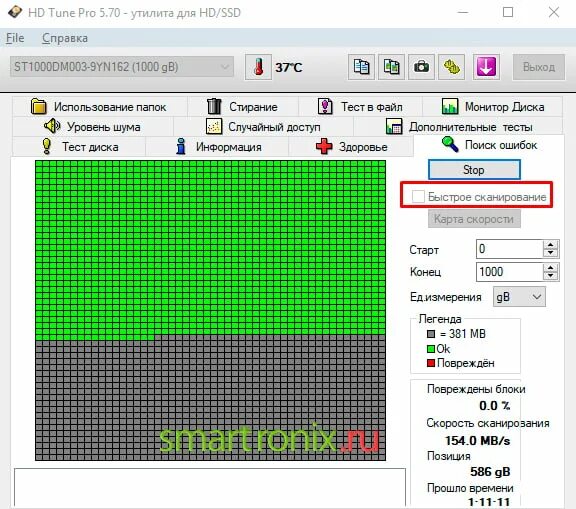
Task: Click the Stop button
Action: [x=474, y=170]
